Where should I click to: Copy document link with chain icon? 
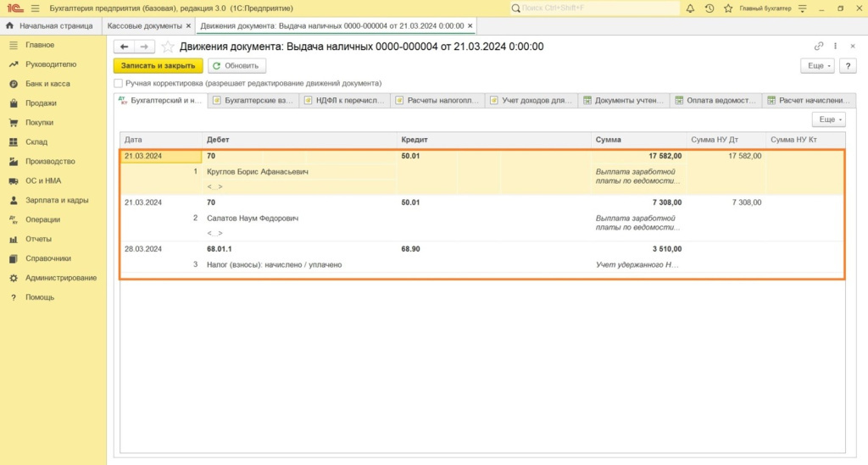[819, 47]
